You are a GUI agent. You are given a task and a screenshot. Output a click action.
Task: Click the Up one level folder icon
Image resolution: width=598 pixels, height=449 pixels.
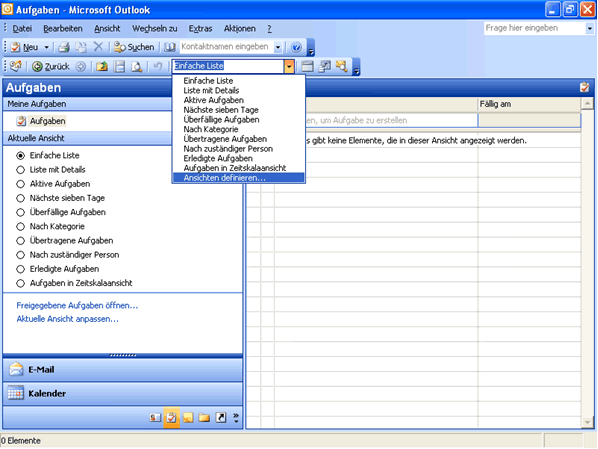click(102, 67)
